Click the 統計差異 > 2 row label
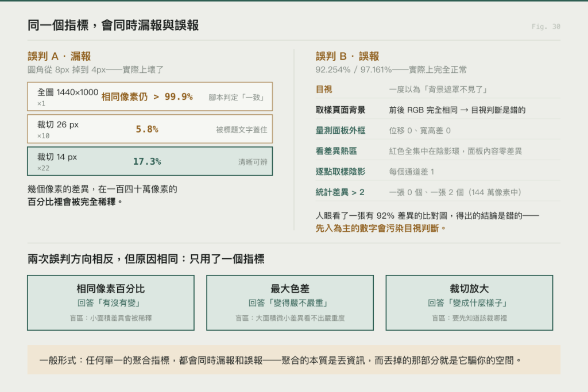This screenshot has width=588, height=392. 340,192
